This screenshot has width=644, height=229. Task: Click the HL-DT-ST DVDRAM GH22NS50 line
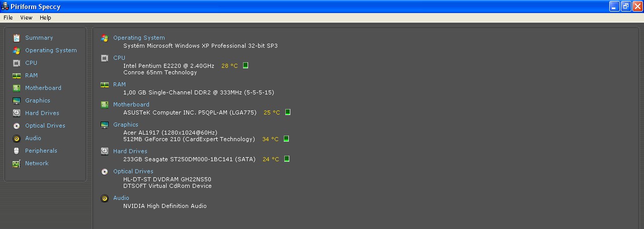(x=167, y=179)
